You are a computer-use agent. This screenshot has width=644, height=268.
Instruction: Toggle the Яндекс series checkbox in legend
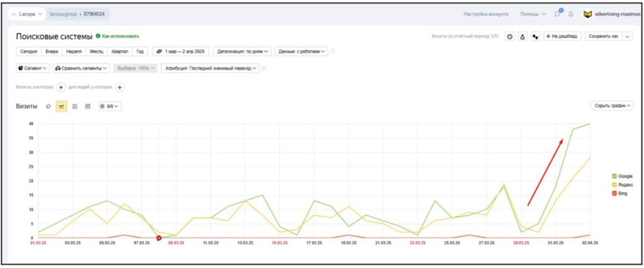coord(613,185)
